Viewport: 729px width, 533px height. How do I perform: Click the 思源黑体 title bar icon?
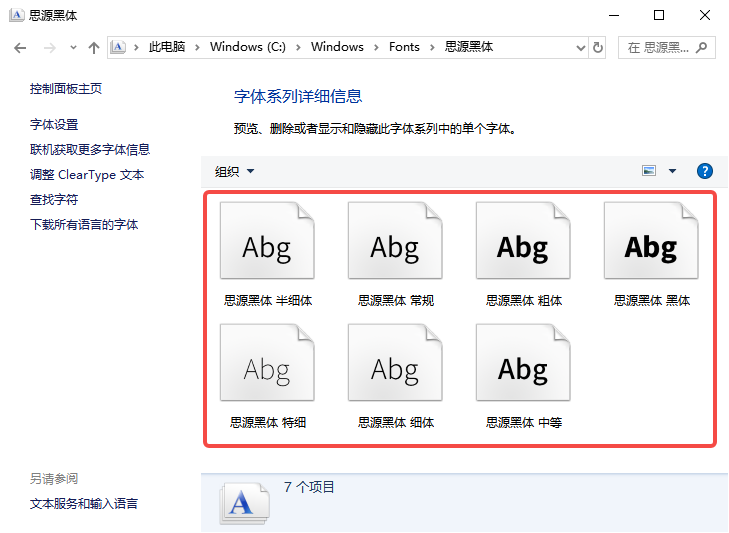coord(16,15)
